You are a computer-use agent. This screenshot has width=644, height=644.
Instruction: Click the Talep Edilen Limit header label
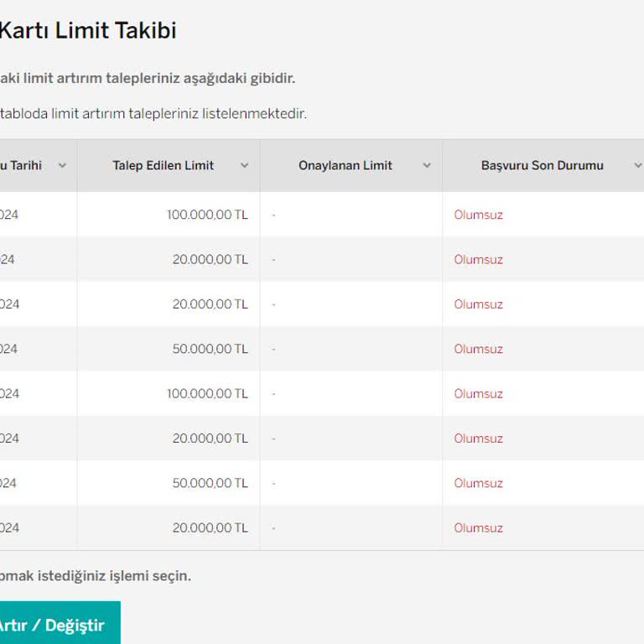tap(163, 165)
